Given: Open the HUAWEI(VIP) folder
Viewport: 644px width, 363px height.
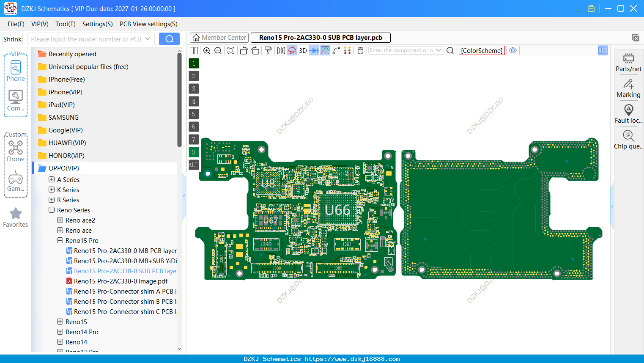Looking at the screenshot, I should point(62,143).
